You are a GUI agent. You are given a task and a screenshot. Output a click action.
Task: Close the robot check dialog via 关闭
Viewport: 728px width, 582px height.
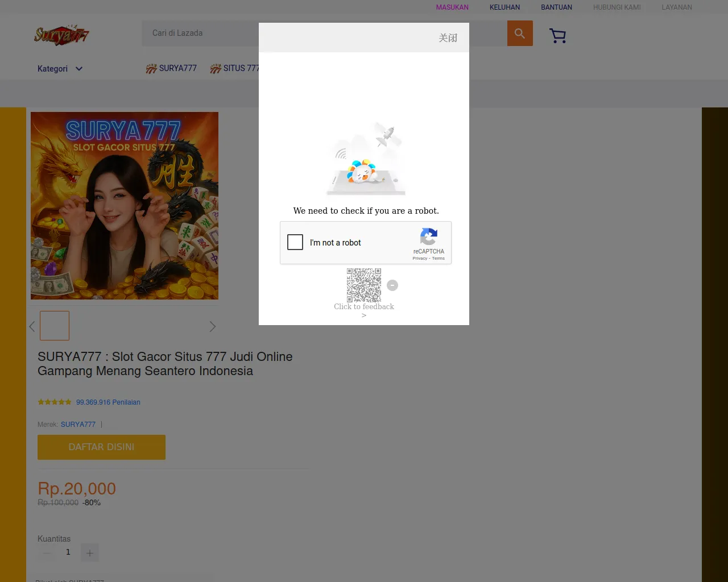point(448,38)
